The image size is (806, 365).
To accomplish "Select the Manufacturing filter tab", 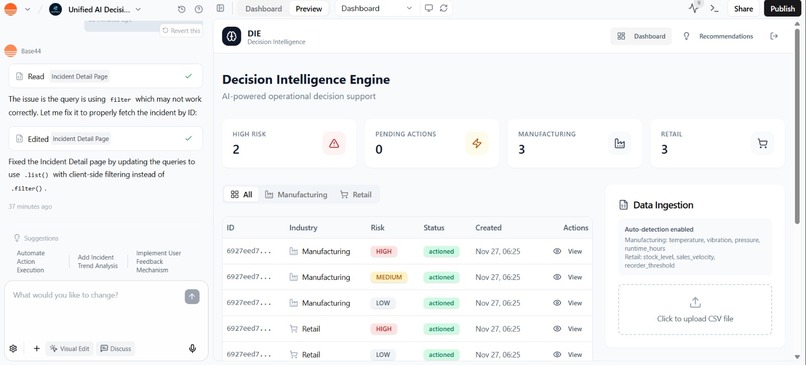I will click(296, 195).
